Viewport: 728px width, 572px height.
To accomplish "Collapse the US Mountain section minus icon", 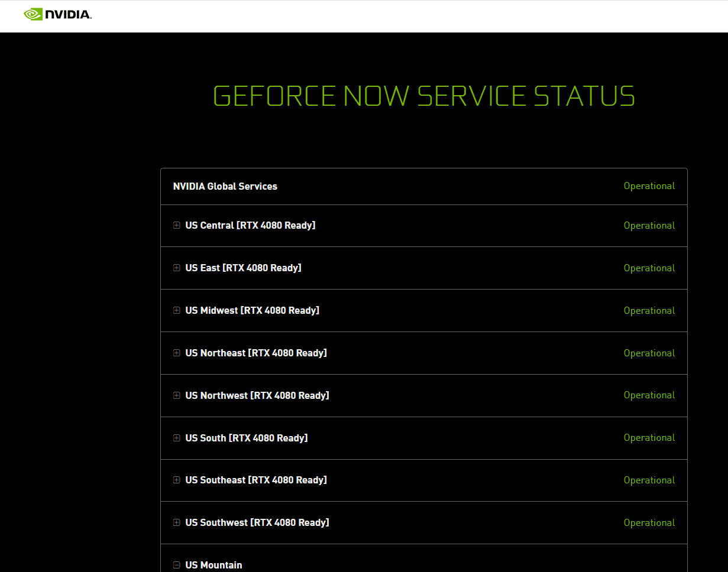I will coord(176,565).
